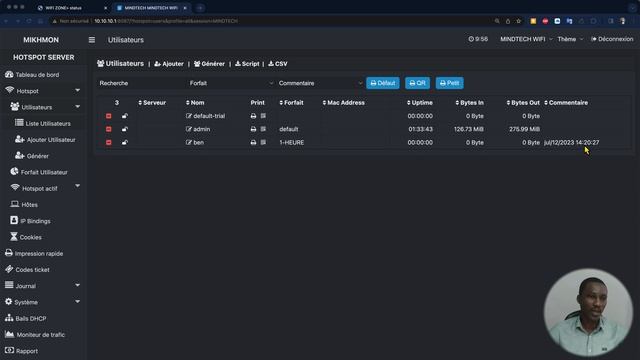Open Liste Utilisateurs in sidebar
Viewport: 640px width, 360px height.
43,123
